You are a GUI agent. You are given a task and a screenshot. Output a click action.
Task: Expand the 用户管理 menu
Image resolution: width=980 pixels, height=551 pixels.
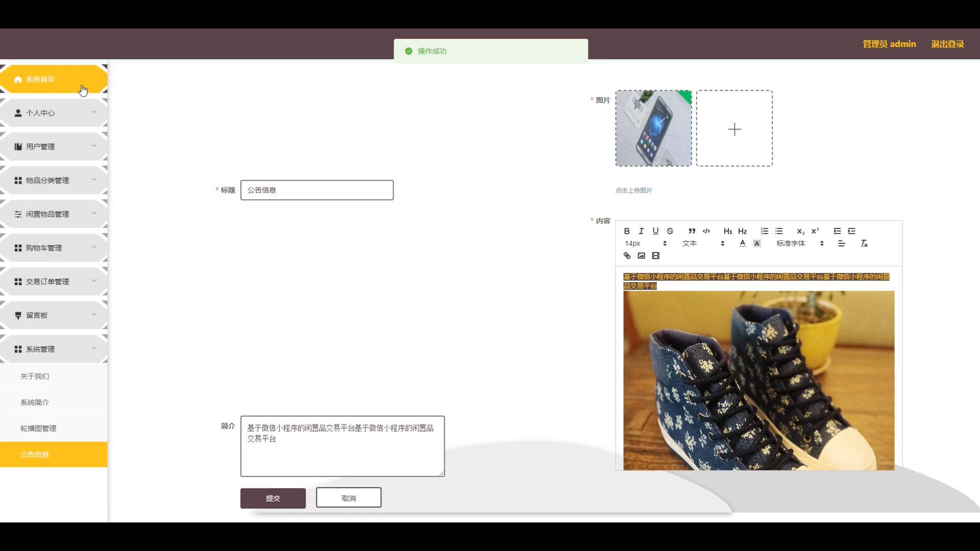click(x=54, y=146)
